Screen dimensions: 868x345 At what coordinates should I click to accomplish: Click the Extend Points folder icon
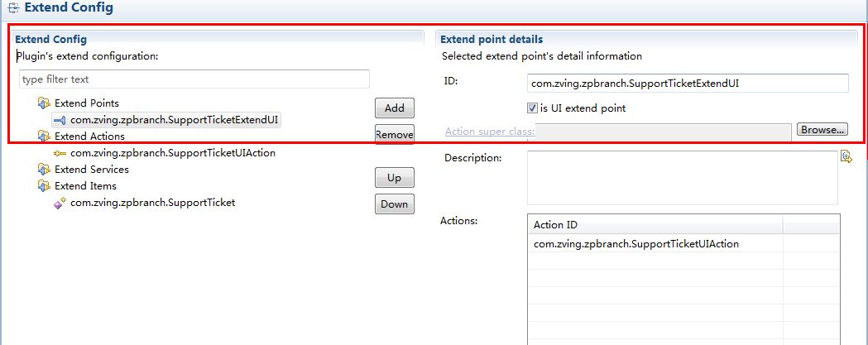pyautogui.click(x=44, y=103)
